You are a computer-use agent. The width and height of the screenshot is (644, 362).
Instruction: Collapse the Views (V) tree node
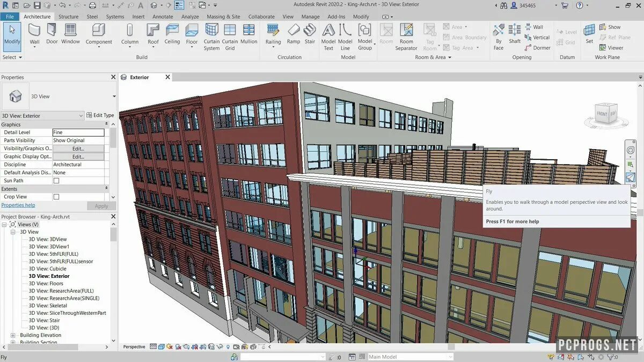(x=4, y=224)
